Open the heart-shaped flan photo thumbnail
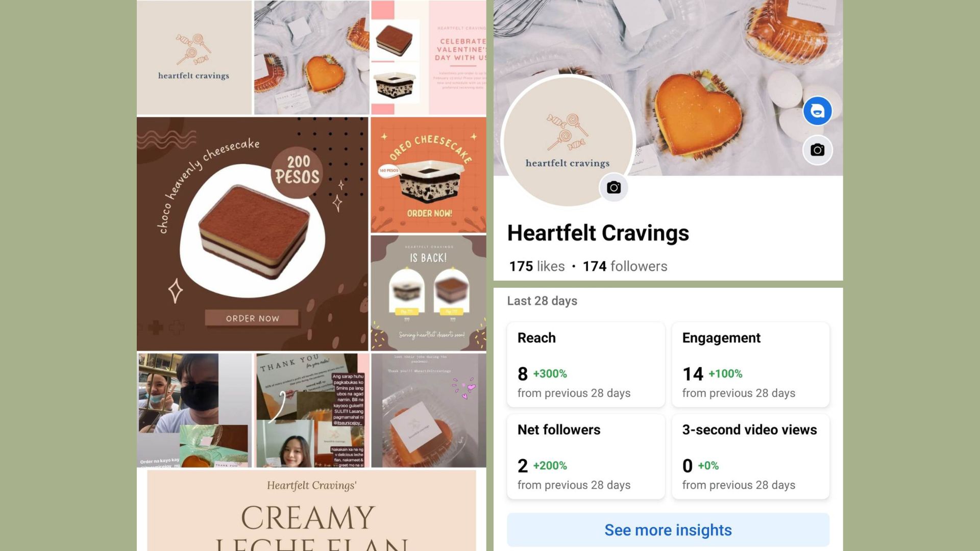This screenshot has width=980, height=551. pos(311,58)
